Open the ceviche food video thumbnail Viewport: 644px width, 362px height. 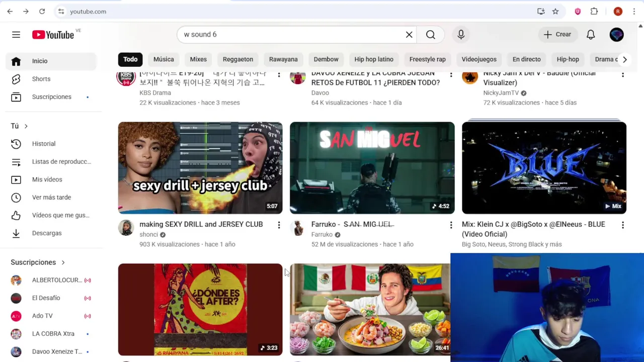(370, 309)
